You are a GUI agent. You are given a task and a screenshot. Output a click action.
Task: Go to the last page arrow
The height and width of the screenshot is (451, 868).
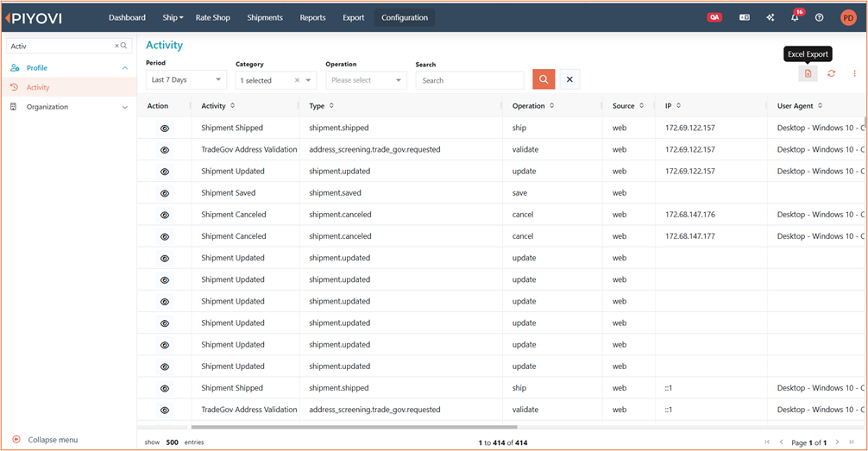(852, 442)
